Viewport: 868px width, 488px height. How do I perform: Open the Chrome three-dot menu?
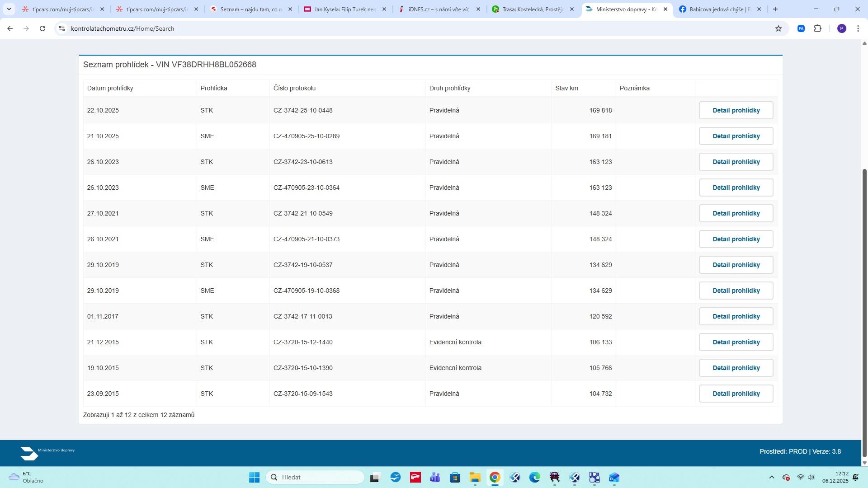coord(858,28)
